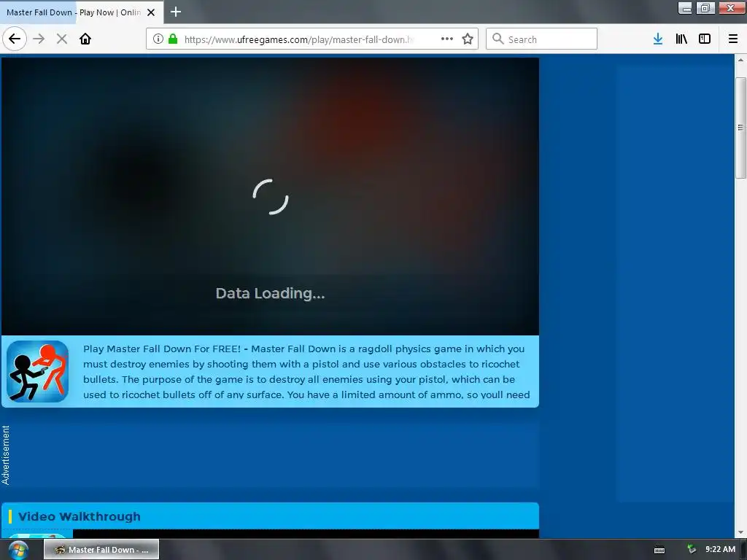This screenshot has width=747, height=560.
Task: Click the vertical Advertisement label
Action: [x=6, y=455]
